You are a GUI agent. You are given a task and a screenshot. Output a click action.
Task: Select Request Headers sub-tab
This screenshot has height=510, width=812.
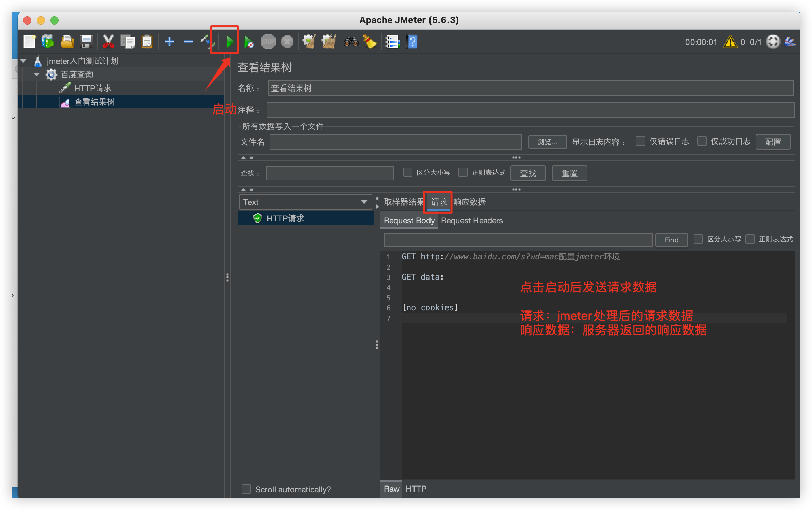[472, 220]
